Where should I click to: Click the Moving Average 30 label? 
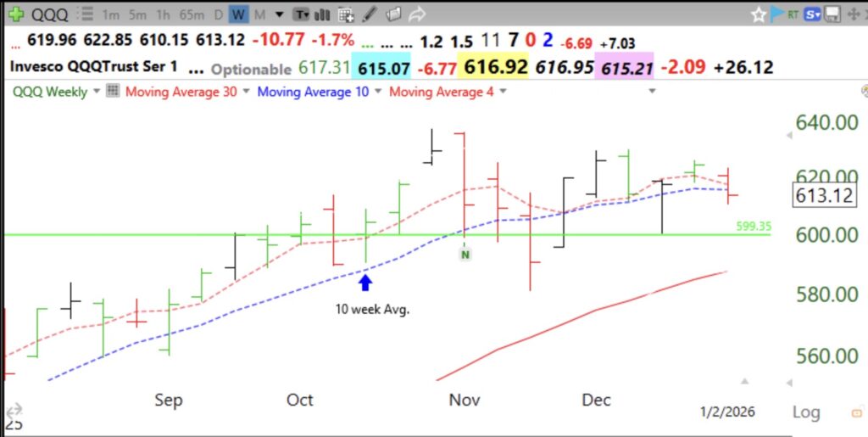(181, 92)
